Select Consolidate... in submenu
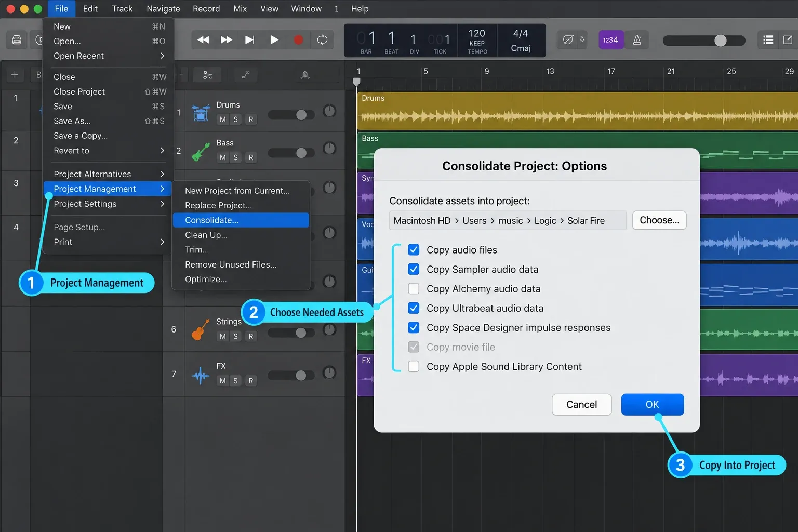Screen dimensions: 798x532 [241, 220]
